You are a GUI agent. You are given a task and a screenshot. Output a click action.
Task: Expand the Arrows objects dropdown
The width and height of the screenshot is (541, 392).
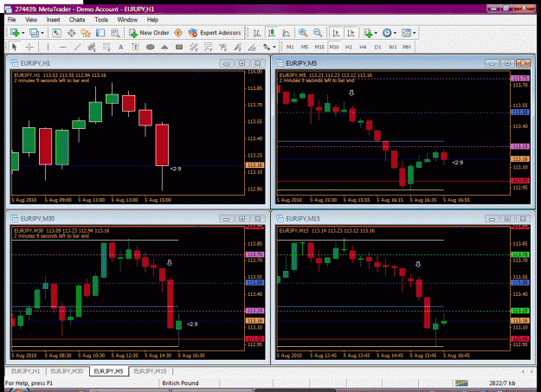[x=274, y=48]
